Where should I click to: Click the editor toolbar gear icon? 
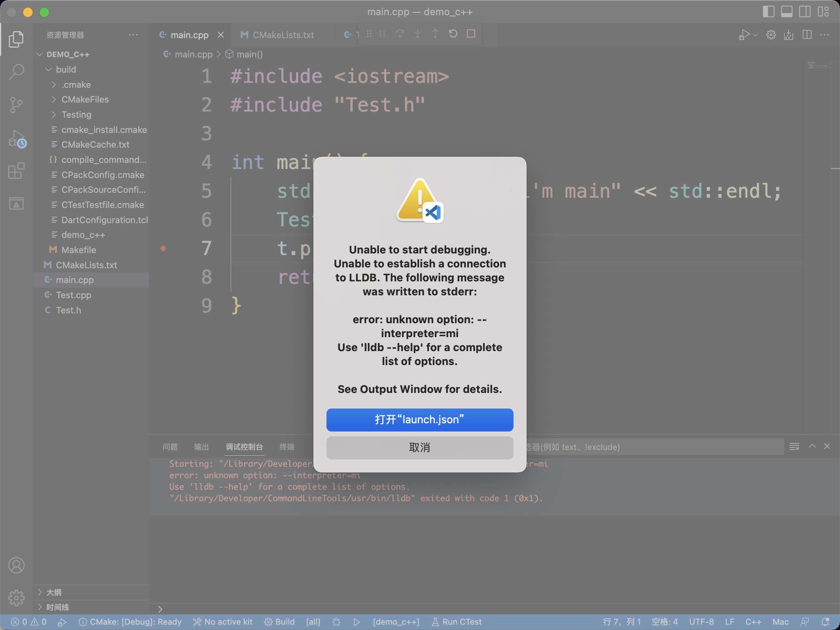(771, 35)
